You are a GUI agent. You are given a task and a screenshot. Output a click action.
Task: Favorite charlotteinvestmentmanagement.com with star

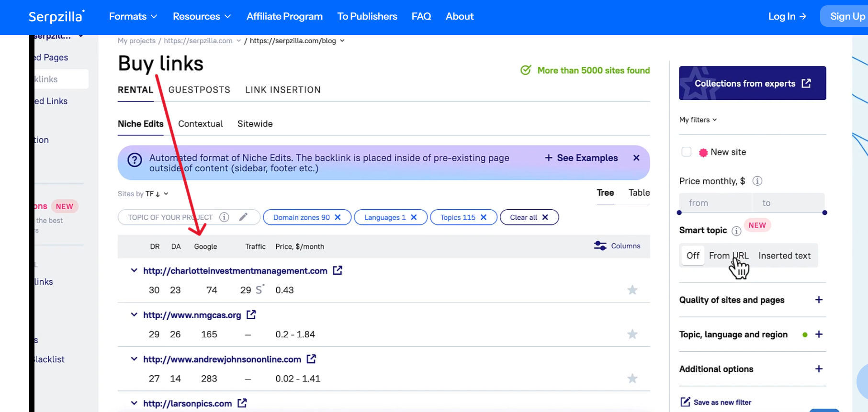[632, 290]
